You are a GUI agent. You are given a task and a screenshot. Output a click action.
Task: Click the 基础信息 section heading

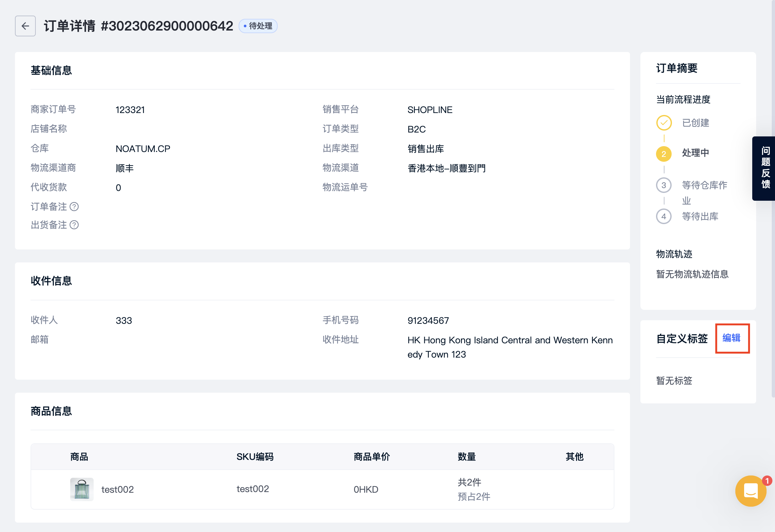tap(51, 70)
